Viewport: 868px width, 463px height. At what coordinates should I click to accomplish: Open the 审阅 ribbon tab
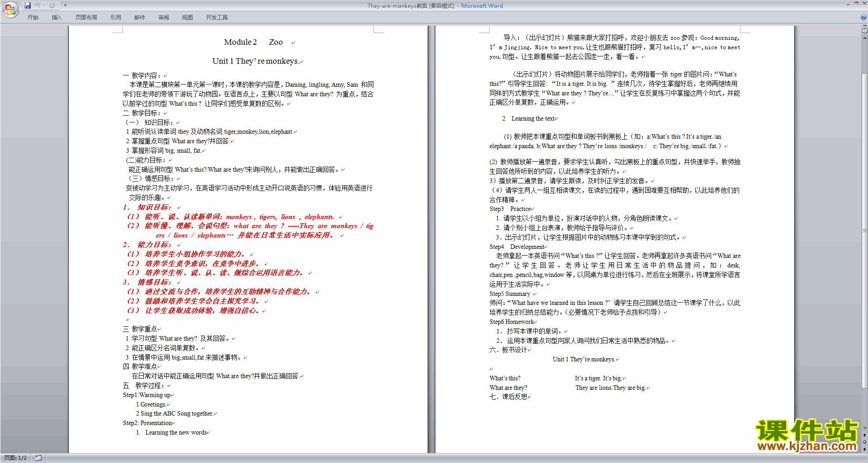(164, 17)
